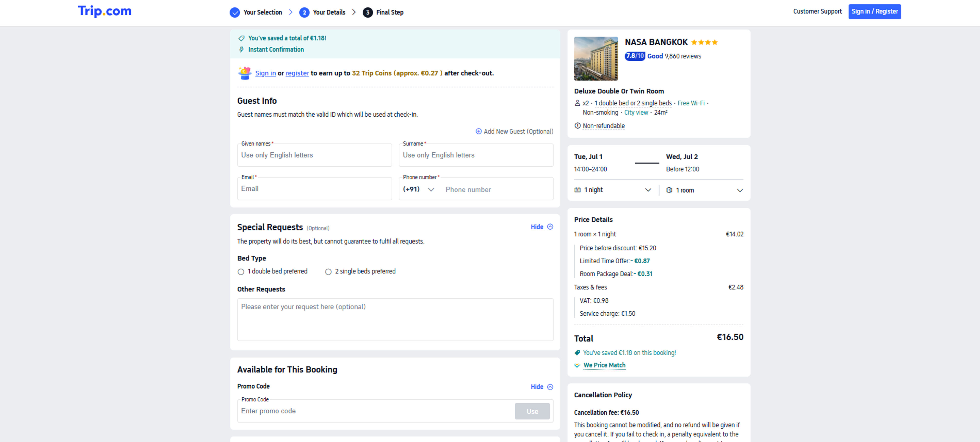Click the Sign in / Register button
980x442 pixels.
(874, 11)
